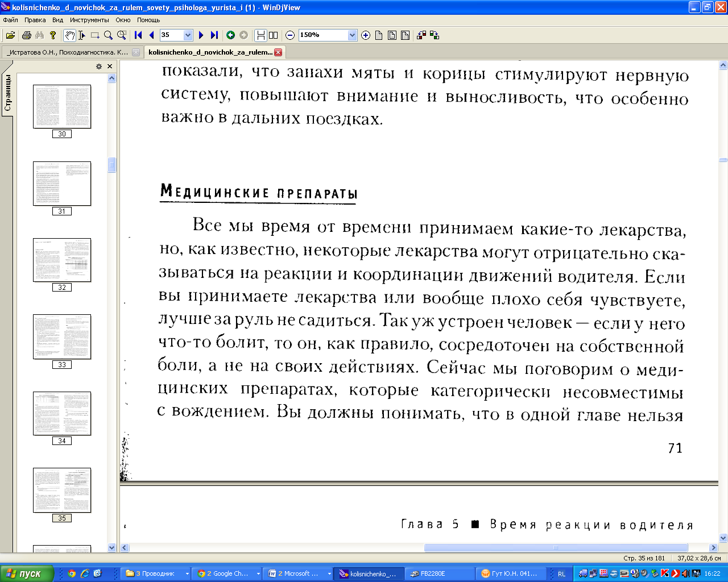Go to last page icon

tap(214, 35)
